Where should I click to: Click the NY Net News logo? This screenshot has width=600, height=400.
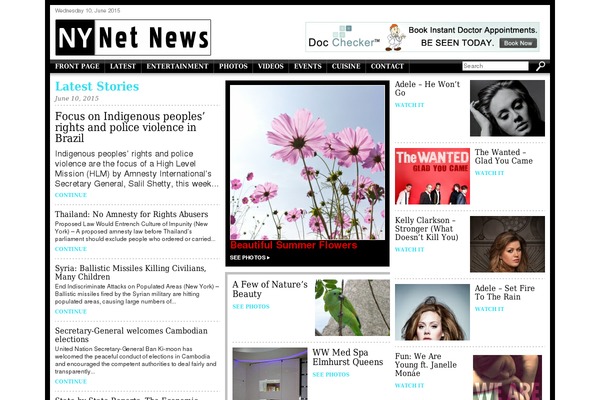tap(133, 38)
